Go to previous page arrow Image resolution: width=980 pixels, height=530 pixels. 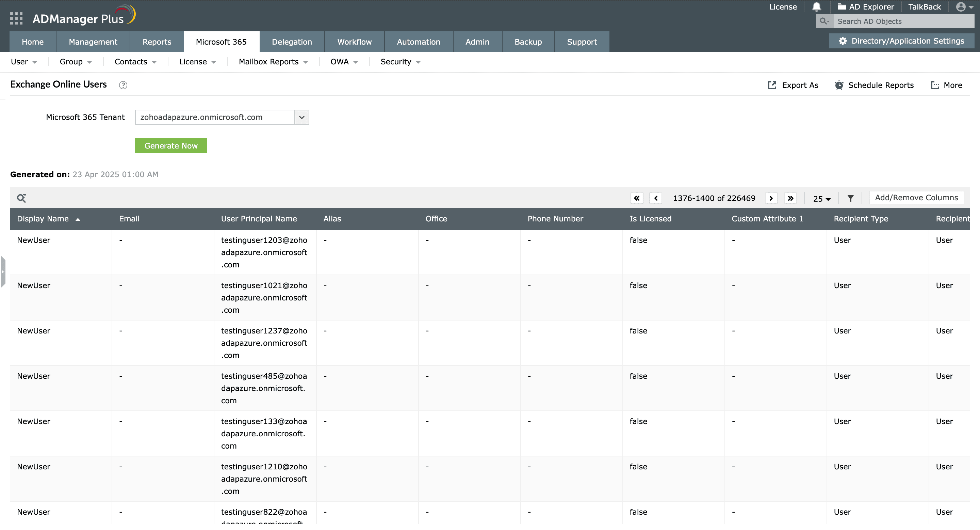click(x=656, y=198)
